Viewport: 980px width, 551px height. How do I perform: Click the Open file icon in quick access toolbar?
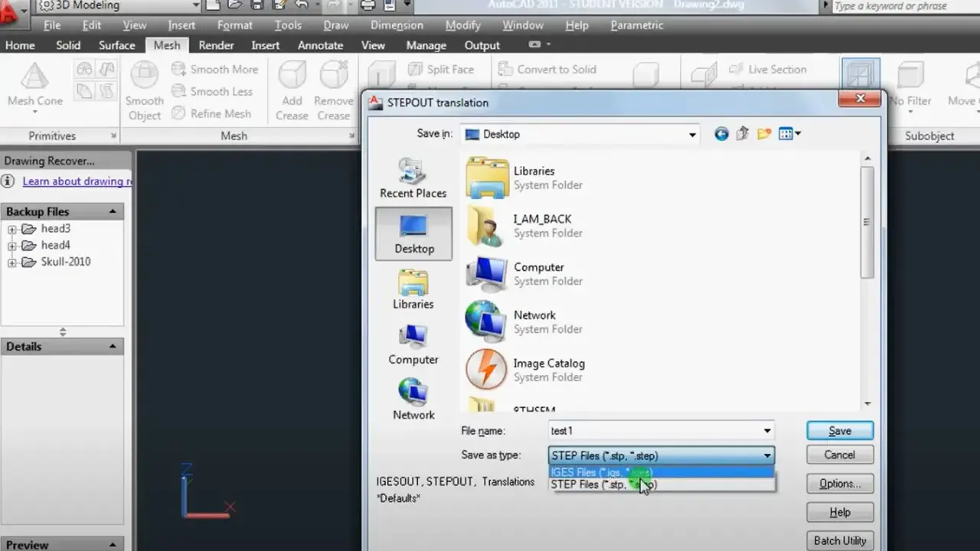click(236, 5)
